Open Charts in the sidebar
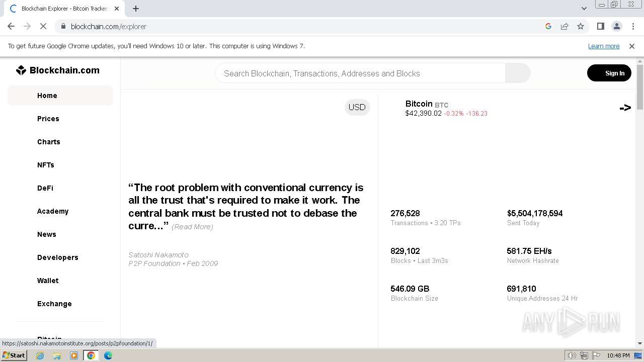The height and width of the screenshot is (362, 644). tap(49, 142)
